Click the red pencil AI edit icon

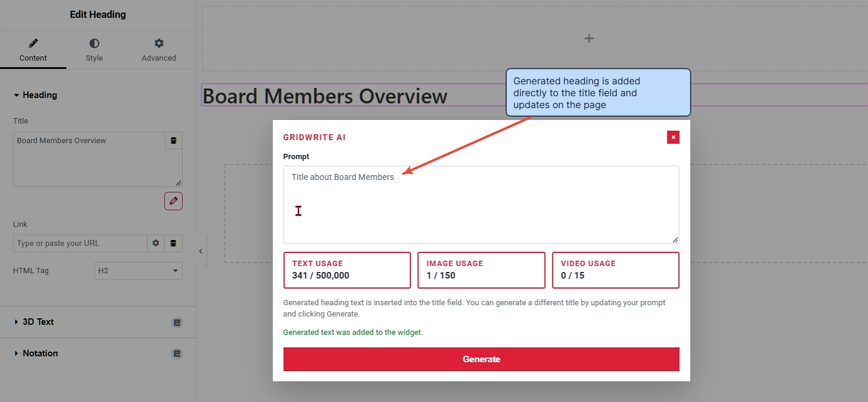click(x=173, y=201)
